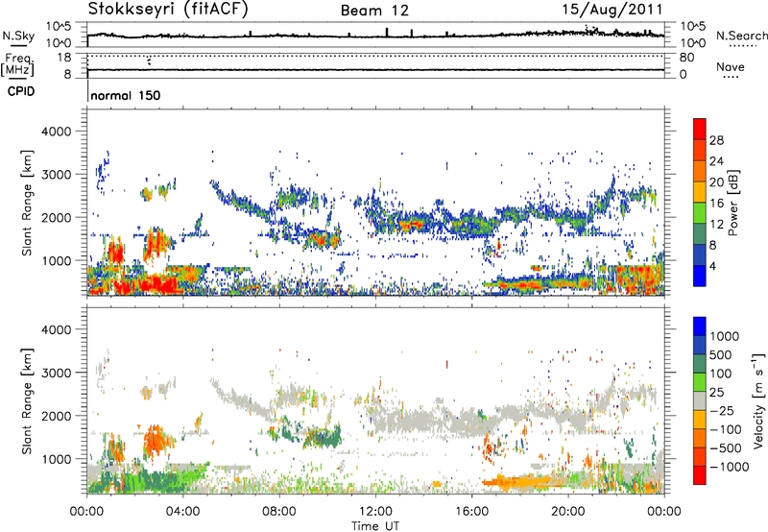Screen dimensions: 768x532
Task: Click the 12:00 time tick label
Action: coord(375,511)
